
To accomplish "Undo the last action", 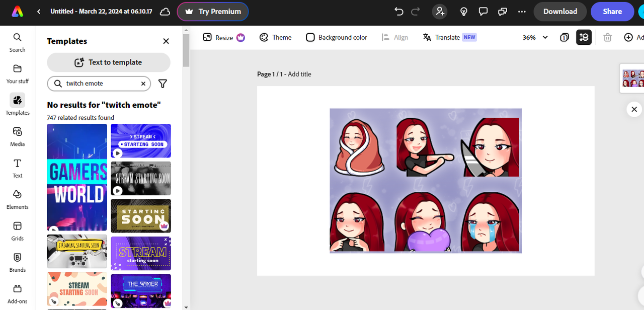I will 399,12.
